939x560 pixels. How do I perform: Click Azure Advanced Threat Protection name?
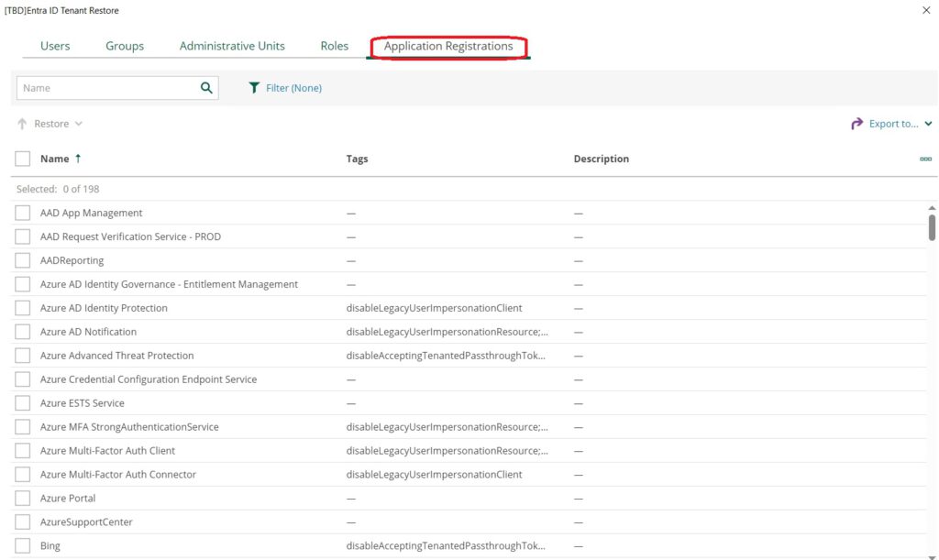[116, 356]
